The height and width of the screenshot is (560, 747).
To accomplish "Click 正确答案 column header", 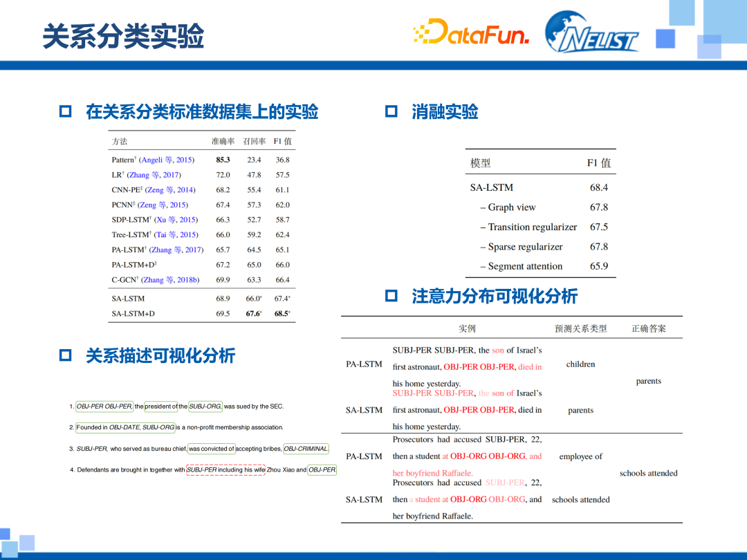I will coord(648,328).
